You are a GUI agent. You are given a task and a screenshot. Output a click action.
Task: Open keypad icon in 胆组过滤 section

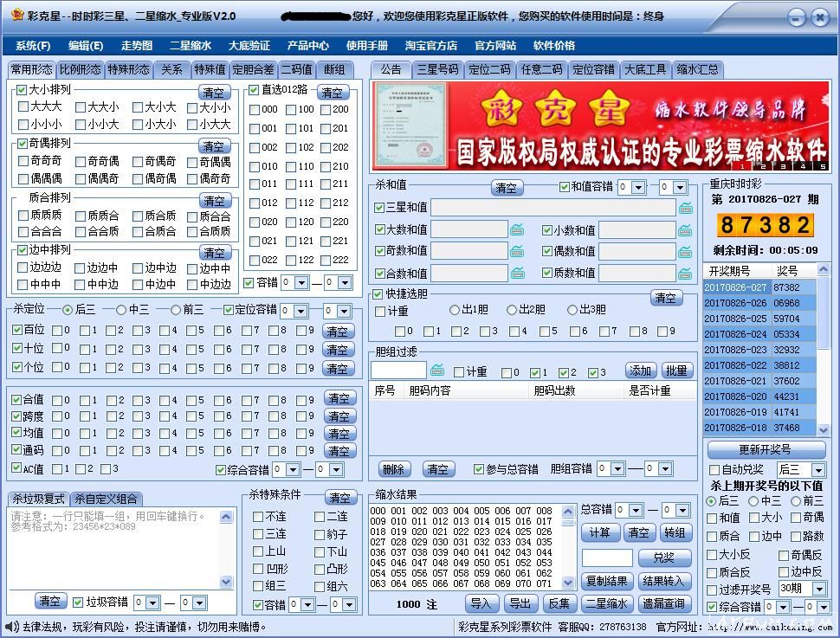[437, 370]
